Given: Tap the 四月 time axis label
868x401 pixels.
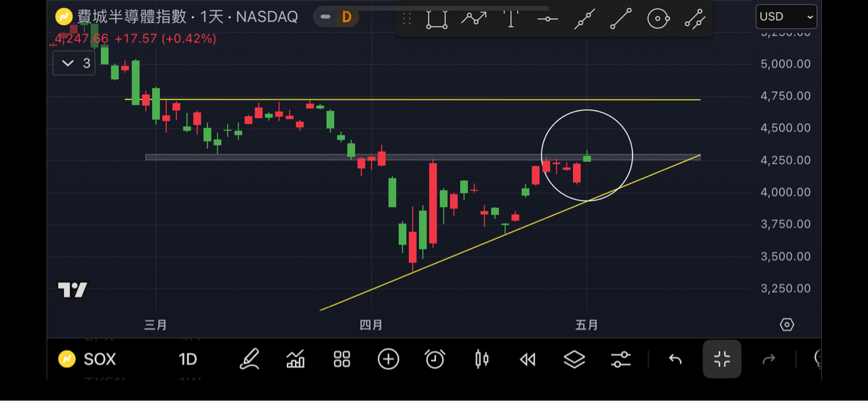Looking at the screenshot, I should (372, 325).
